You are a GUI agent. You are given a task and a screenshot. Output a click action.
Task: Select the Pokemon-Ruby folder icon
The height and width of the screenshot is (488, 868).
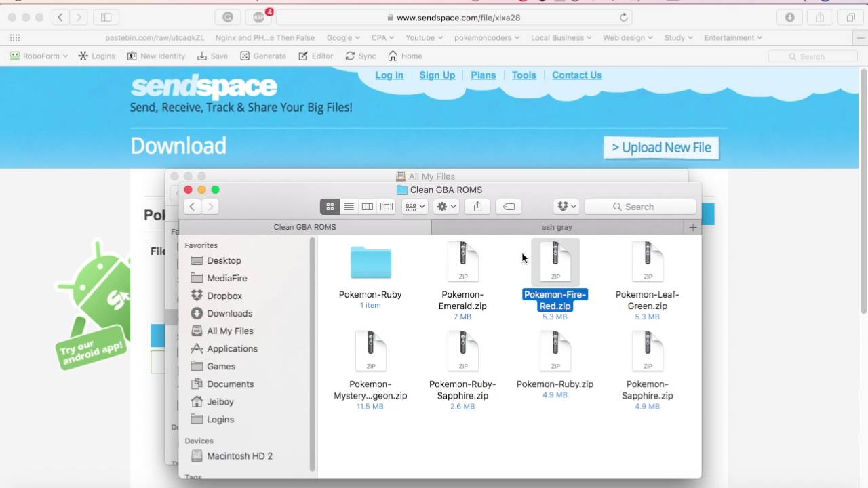[x=371, y=262]
